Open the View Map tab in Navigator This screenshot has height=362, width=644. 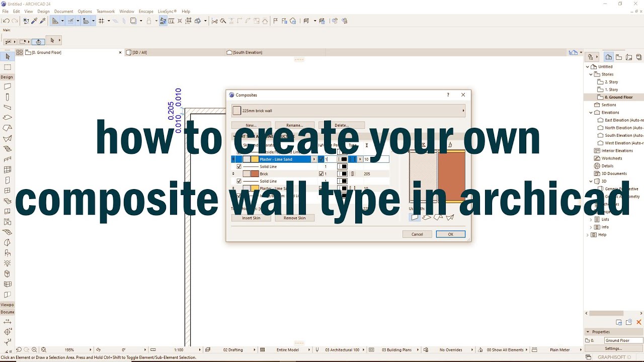pos(618,57)
